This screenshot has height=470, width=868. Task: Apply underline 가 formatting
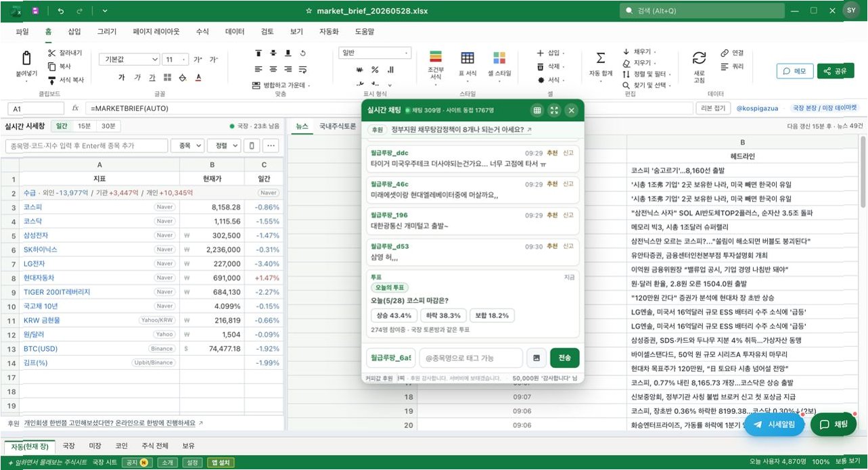pos(152,78)
